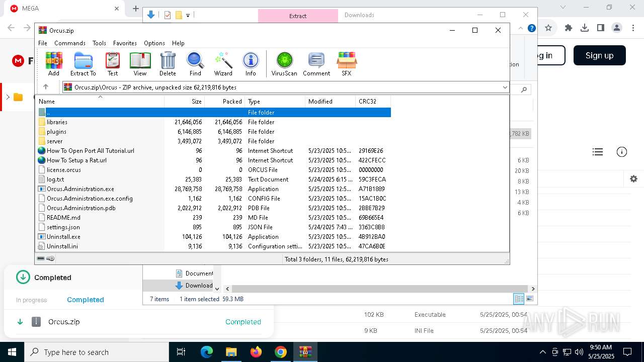Show hidden system tray icons

coord(542,352)
